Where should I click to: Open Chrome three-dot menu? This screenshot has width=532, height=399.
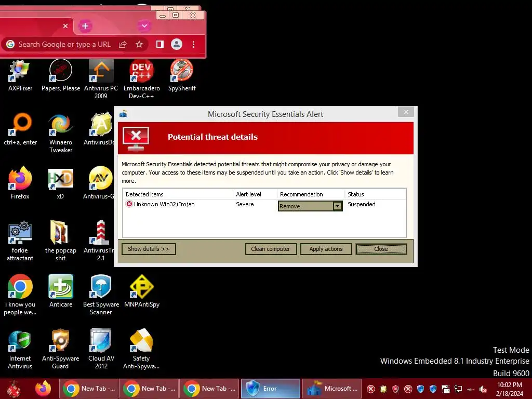[193, 44]
